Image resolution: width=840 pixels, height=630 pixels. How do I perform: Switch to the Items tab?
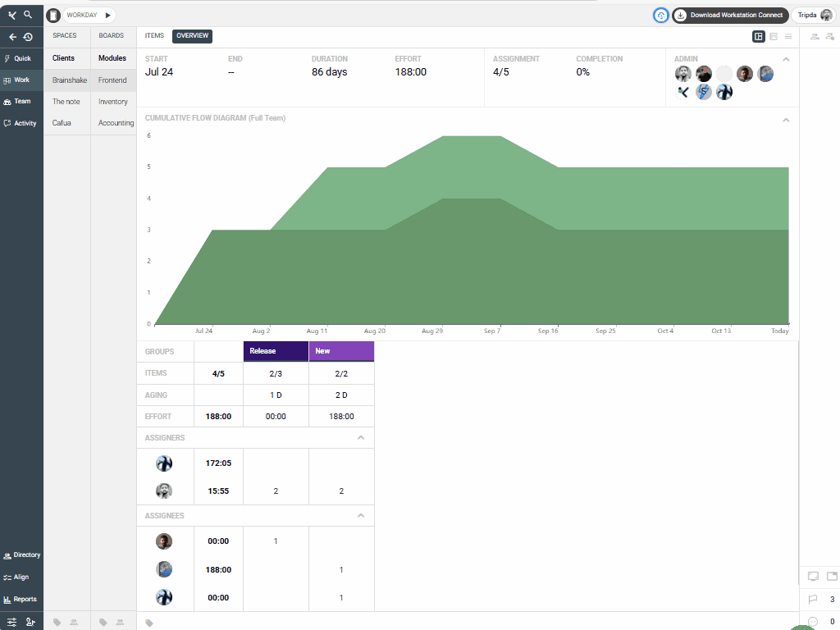click(x=154, y=36)
